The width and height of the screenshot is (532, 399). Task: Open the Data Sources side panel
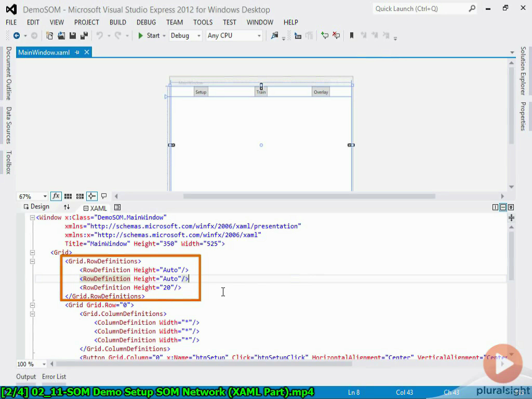9,125
